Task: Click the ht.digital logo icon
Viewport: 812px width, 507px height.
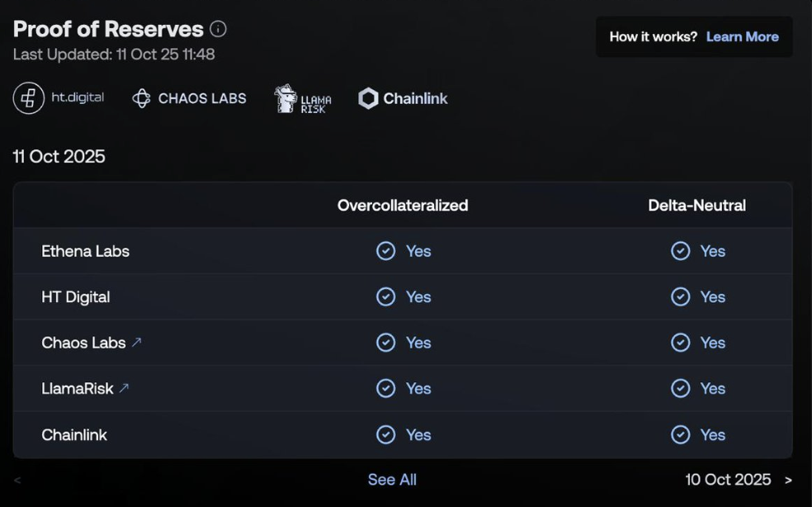Action: [29, 98]
